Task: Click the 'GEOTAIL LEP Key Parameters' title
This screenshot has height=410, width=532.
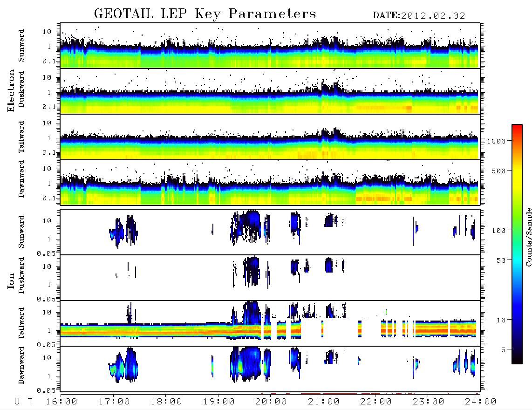Action: tap(205, 14)
